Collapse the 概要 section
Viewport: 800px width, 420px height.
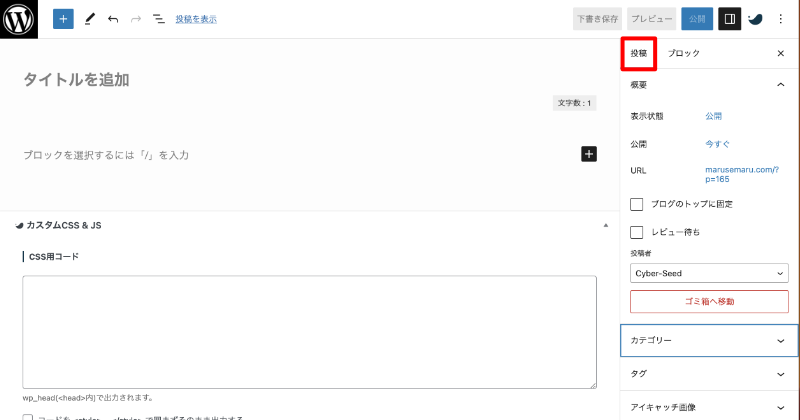point(780,85)
